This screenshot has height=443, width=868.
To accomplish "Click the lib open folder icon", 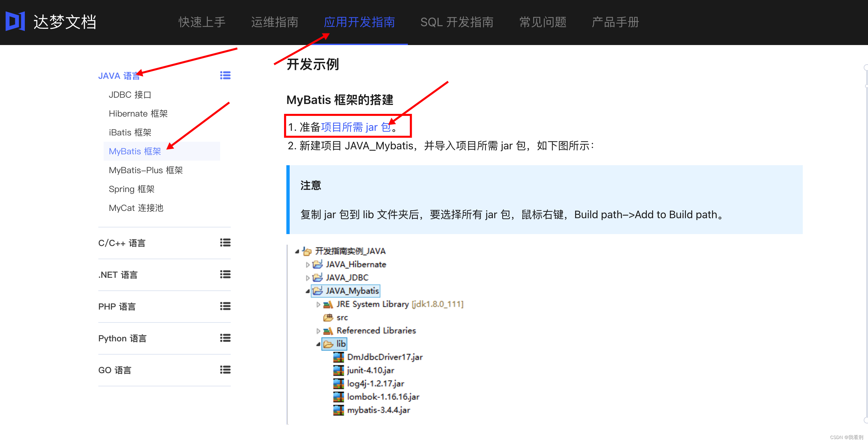I will (328, 344).
